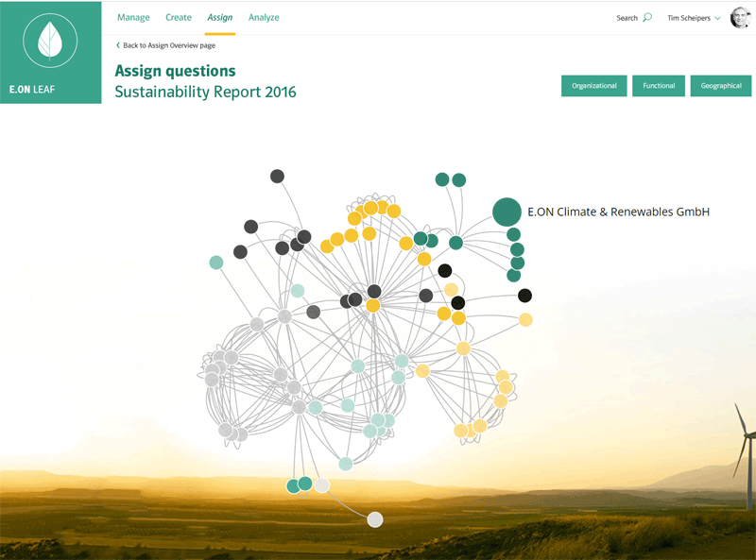The height and width of the screenshot is (560, 756).
Task: Click the back chevron before the overview link
Action: 117,44
